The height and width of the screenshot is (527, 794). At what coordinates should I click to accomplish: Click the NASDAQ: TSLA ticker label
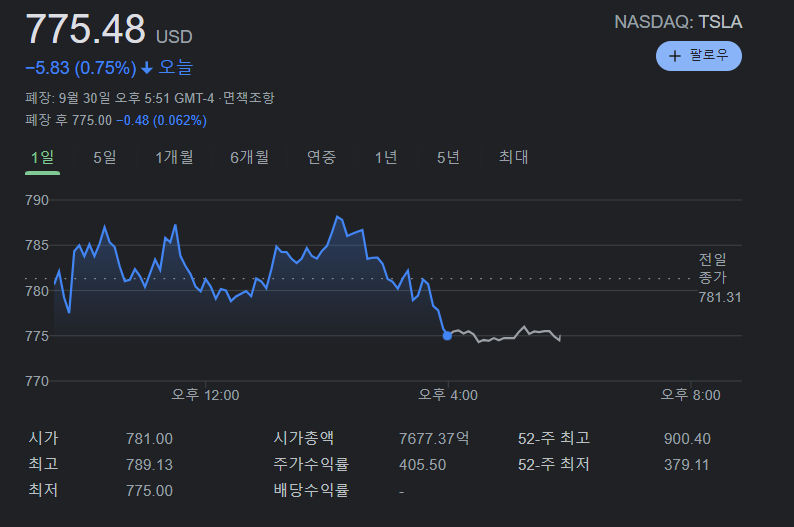coord(678,22)
